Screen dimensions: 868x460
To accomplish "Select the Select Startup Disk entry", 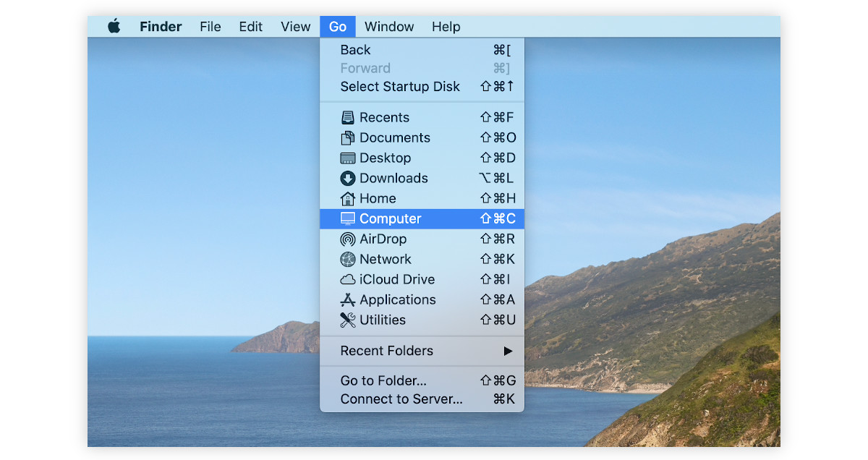I will (399, 86).
